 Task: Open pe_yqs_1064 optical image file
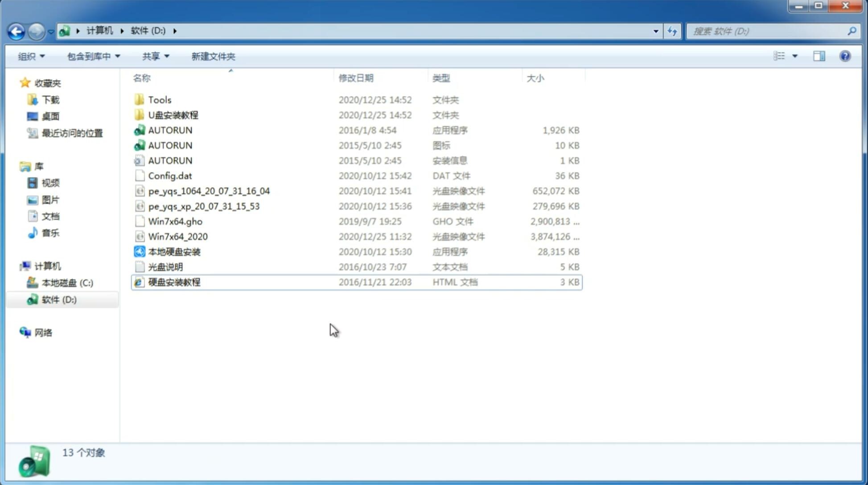(209, 191)
